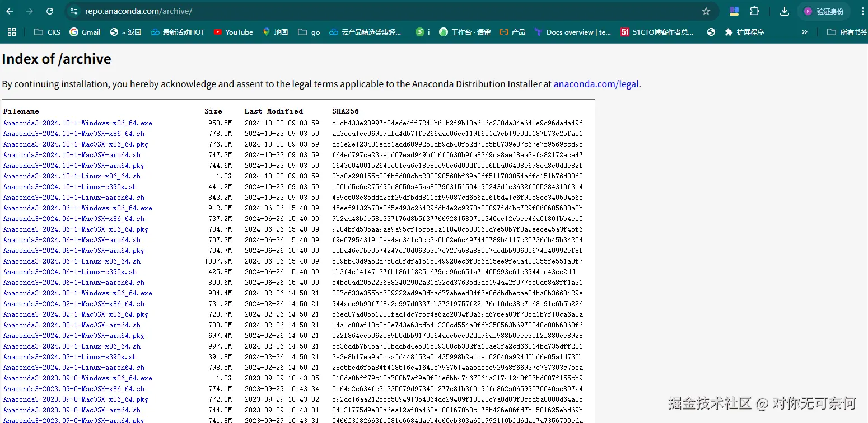Download Anaconda3-2023.09-0-MacOSX-x86_64.pkg
Screen dimensions: 868x423
click(x=76, y=399)
